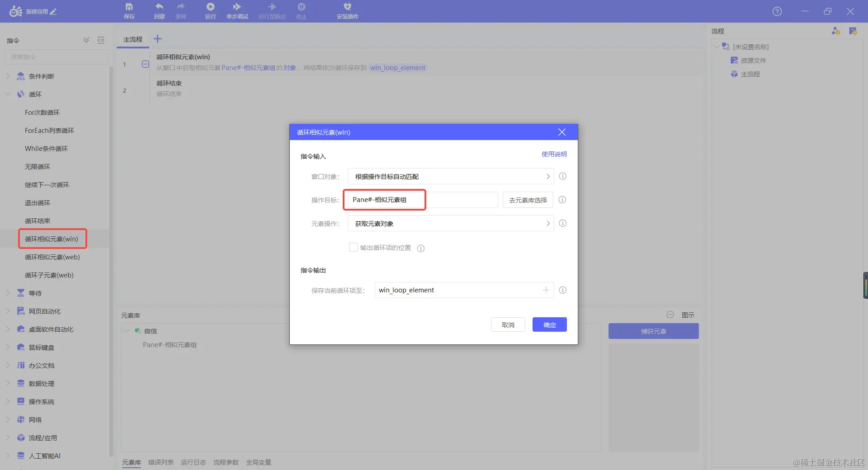The image size is (868, 470).
Task: Click 使用说明 link
Action: click(554, 154)
